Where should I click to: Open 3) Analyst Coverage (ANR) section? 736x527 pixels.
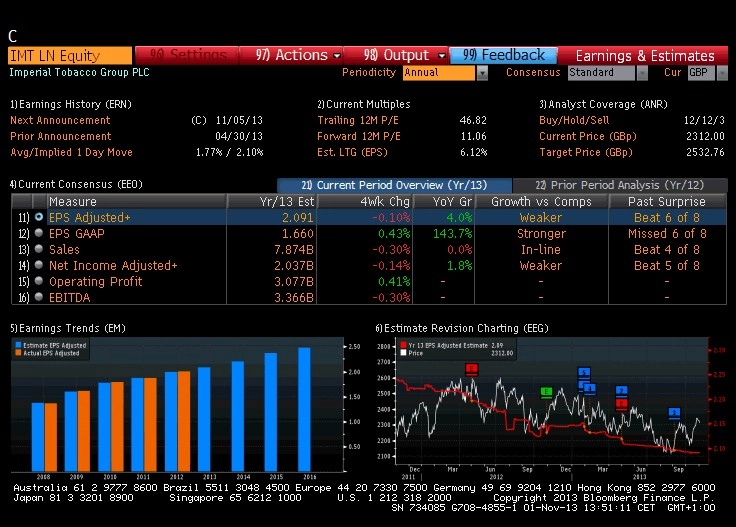603,104
